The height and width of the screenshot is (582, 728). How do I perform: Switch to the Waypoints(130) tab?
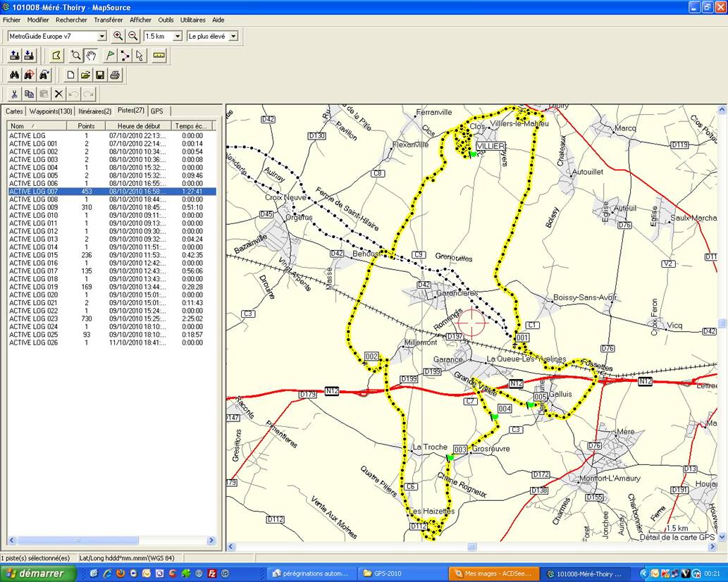click(x=51, y=111)
